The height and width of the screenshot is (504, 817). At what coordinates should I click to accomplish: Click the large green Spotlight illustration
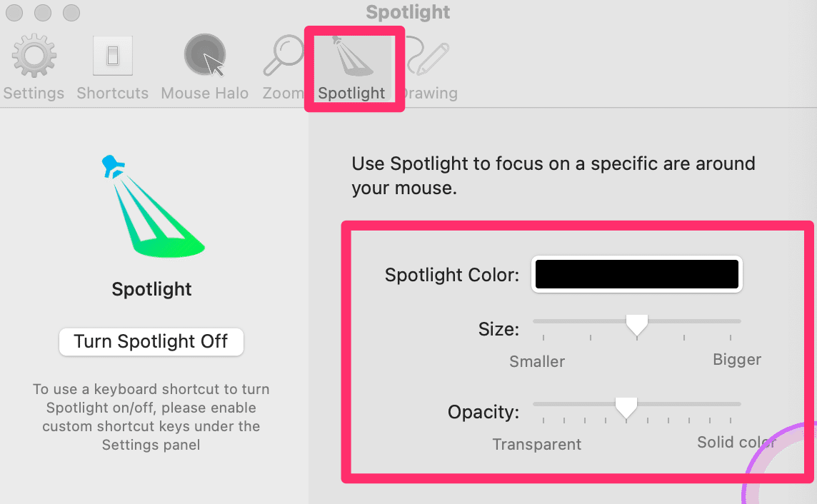(x=153, y=207)
